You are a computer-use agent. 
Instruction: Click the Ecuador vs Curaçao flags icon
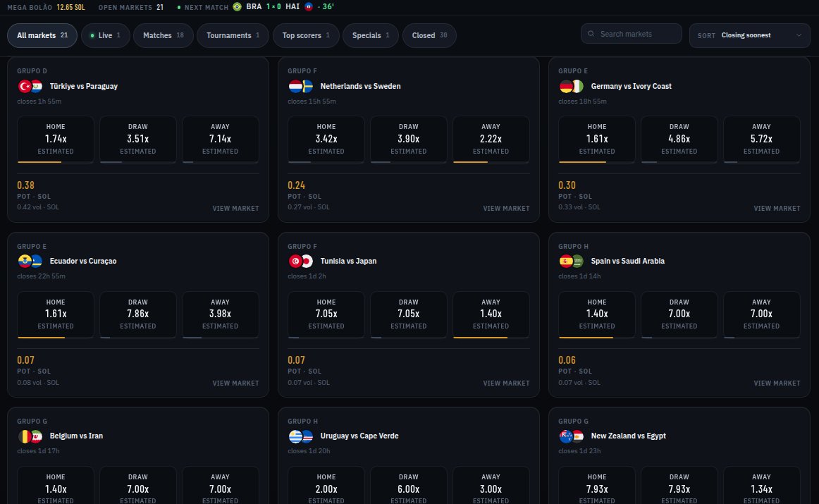(30, 261)
